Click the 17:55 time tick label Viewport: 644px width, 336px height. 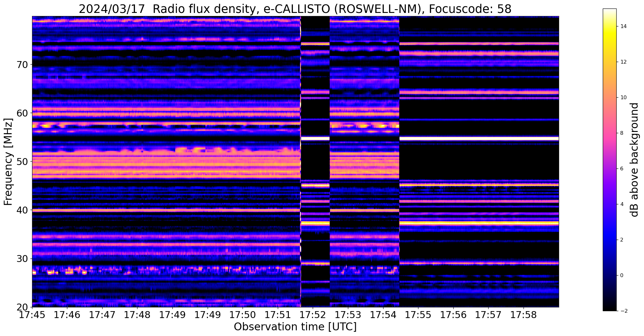(x=418, y=315)
